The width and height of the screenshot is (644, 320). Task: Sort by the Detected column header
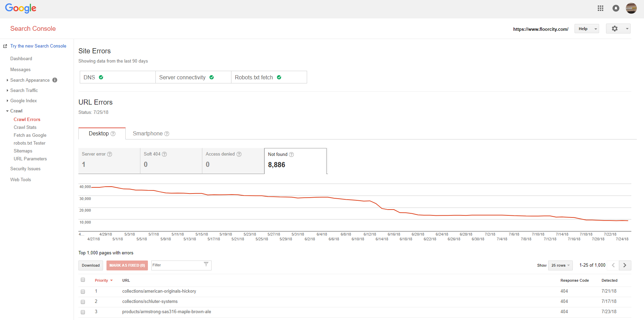point(609,280)
